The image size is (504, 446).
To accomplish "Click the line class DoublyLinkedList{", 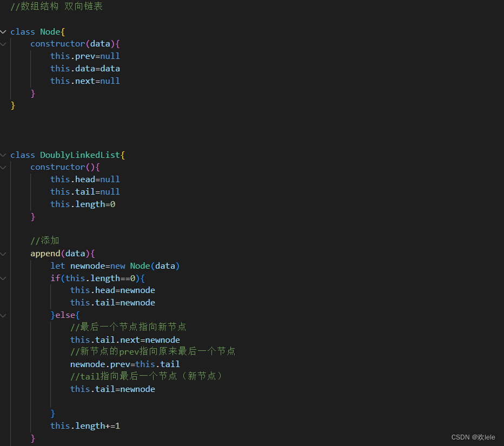I will pyautogui.click(x=68, y=155).
